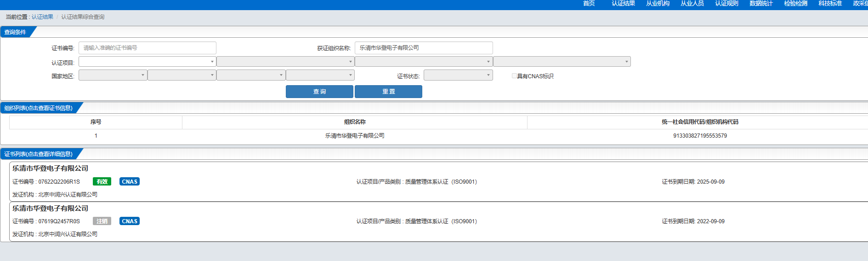Go to the 从业机构 menu
Image resolution: width=868 pixels, height=261 pixels.
point(658,3)
